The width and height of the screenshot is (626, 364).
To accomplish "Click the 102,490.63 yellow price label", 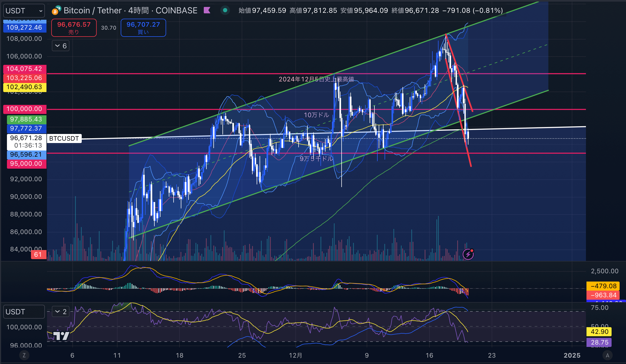I will (25, 87).
